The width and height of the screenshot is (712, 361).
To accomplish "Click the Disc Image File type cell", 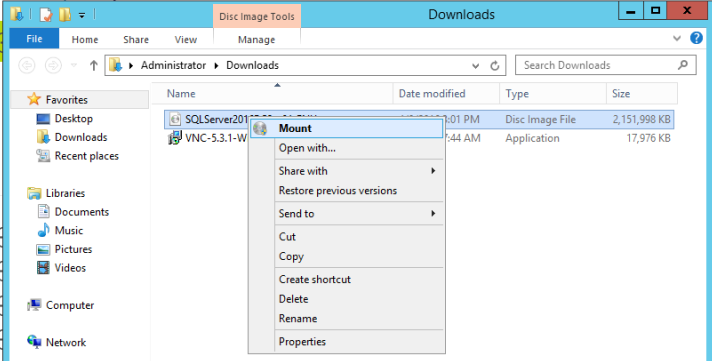I will coord(540,119).
